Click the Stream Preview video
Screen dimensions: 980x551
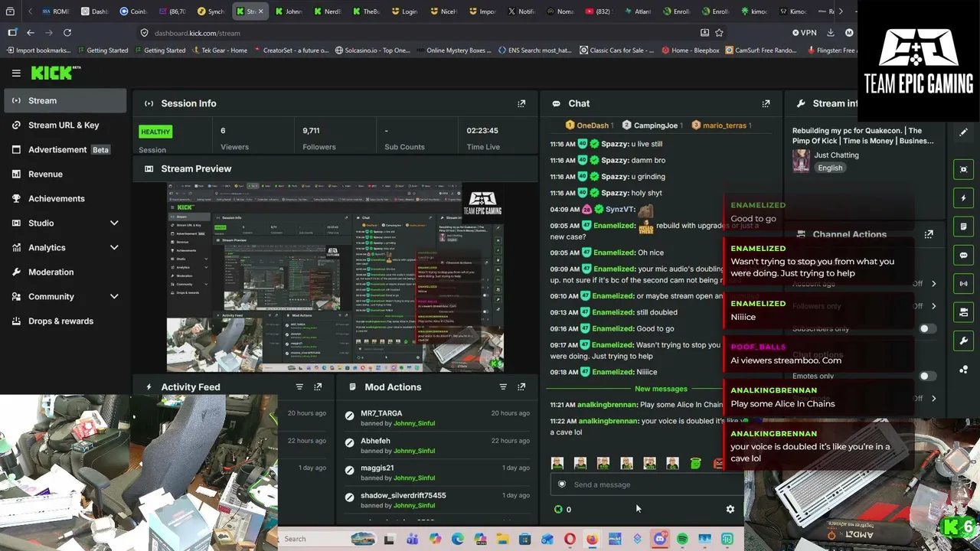(x=335, y=277)
